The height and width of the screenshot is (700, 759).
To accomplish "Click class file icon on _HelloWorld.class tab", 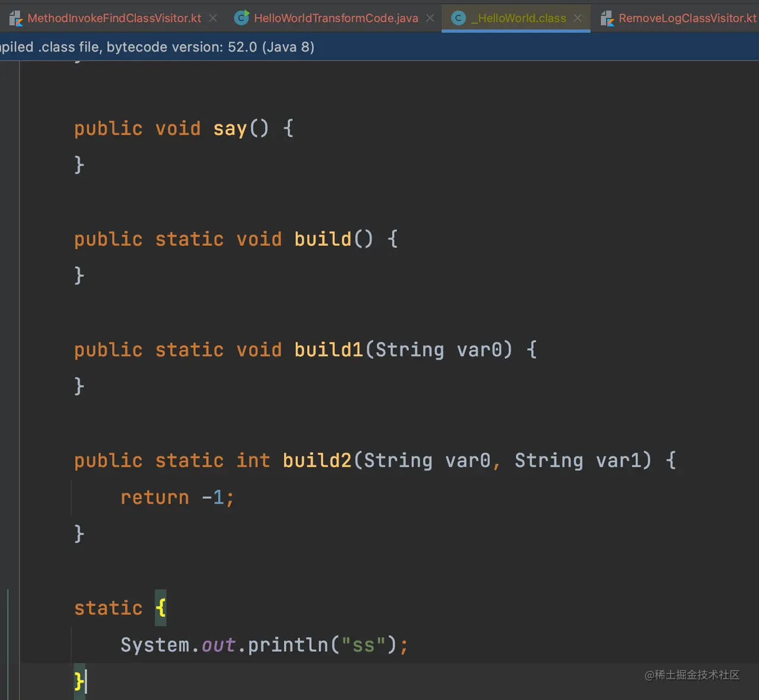I will pyautogui.click(x=458, y=18).
